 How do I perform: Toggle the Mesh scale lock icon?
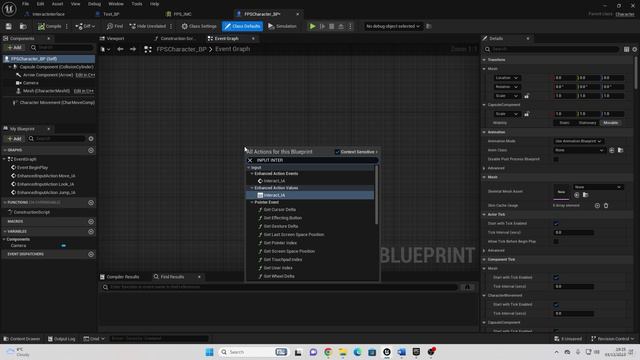pyautogui.click(x=527, y=96)
